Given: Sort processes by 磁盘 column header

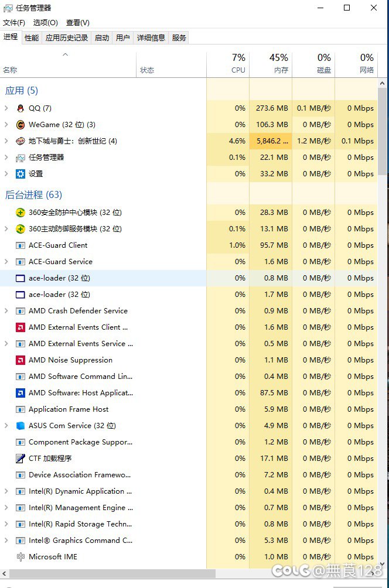Looking at the screenshot, I should 313,64.
